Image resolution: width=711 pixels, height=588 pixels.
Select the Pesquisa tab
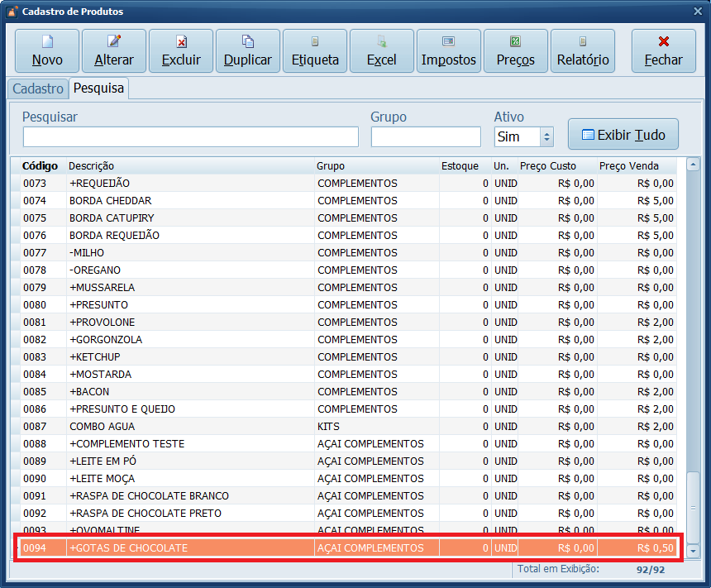(x=98, y=88)
